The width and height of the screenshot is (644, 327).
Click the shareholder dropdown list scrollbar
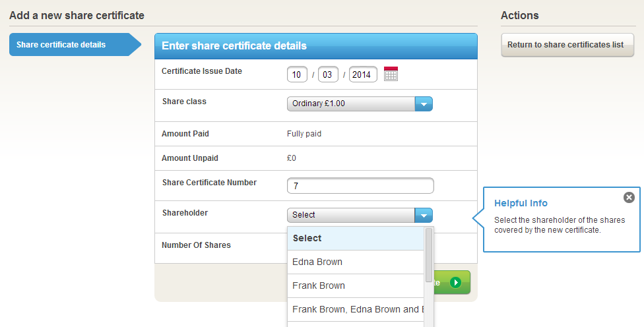429,254
